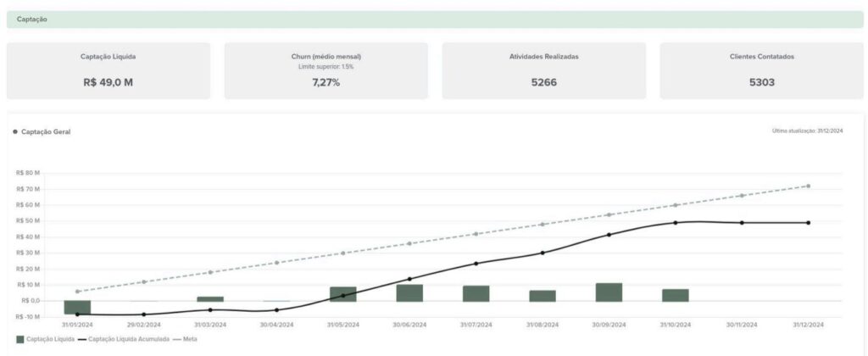Viewport: 868px width, 356px height.
Task: Click the Meta dashed-line point at 31/05/2024
Action: coord(343,253)
